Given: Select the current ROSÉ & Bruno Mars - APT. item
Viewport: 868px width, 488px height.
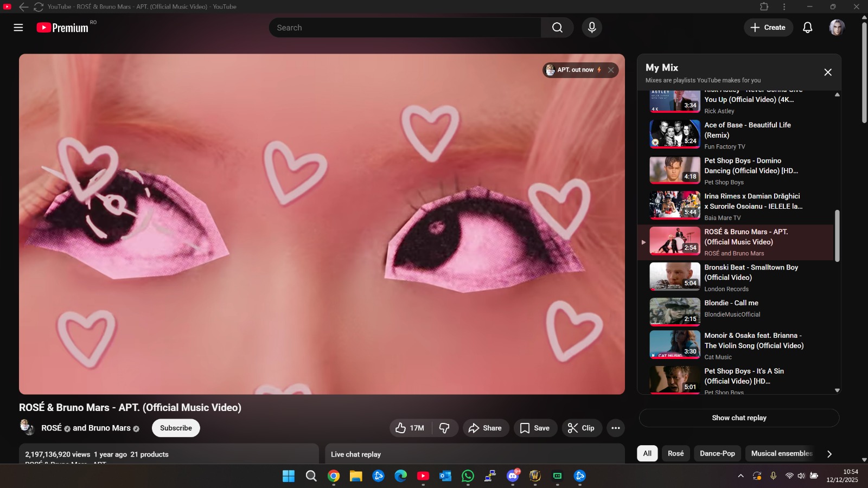Looking at the screenshot, I should [735, 242].
